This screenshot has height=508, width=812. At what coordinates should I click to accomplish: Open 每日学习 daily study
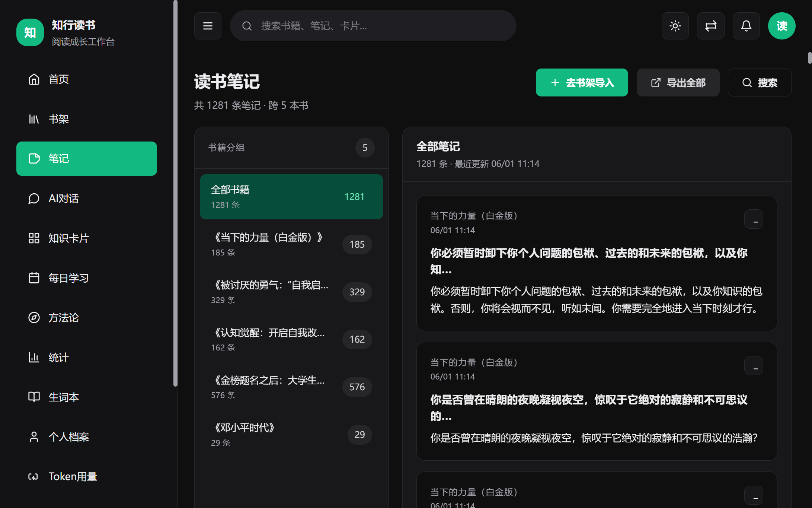click(87, 278)
